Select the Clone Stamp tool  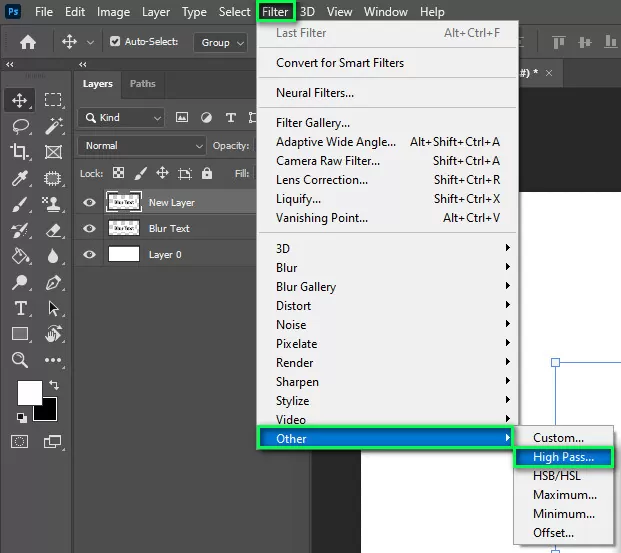(52, 204)
